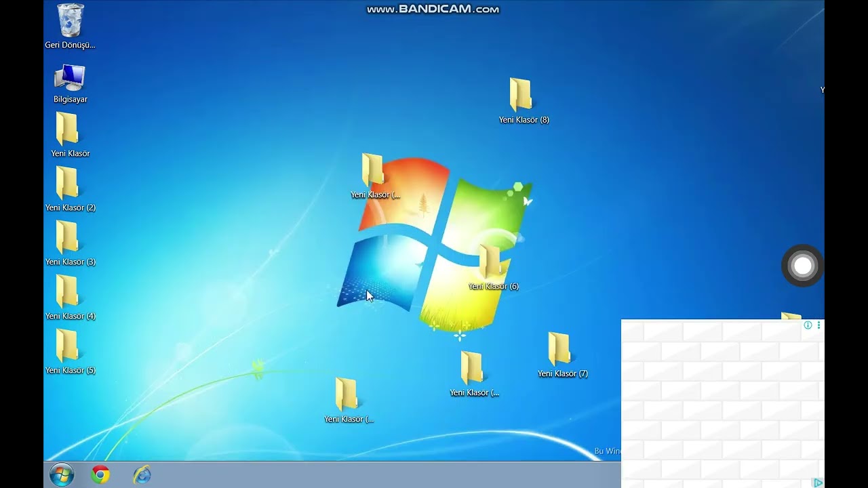Select the Geri Dönüşüm recycle bin icon
The height and width of the screenshot is (488, 868).
[71, 26]
